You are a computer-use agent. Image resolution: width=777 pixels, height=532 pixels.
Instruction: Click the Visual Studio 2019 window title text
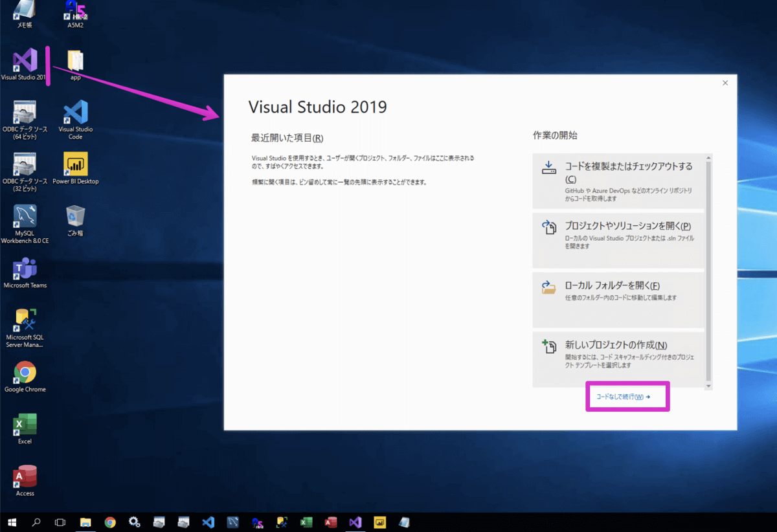pyautogui.click(x=317, y=107)
